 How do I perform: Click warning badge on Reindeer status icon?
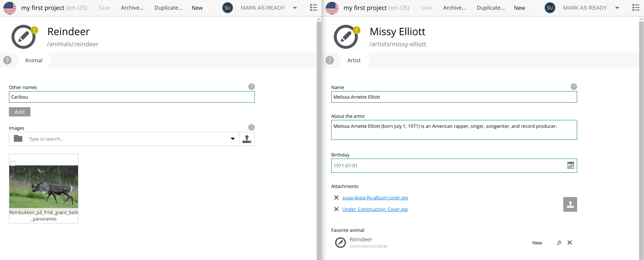pyautogui.click(x=34, y=30)
